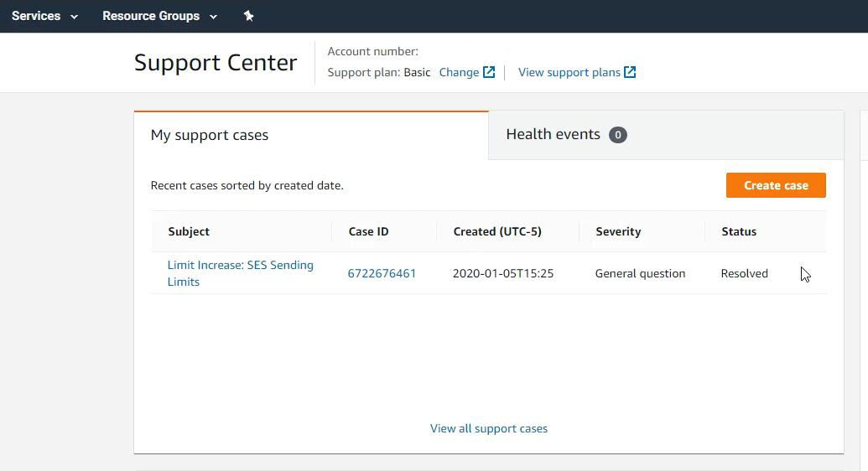The height and width of the screenshot is (471, 868).
Task: Click the Status column header
Action: pyautogui.click(x=739, y=231)
